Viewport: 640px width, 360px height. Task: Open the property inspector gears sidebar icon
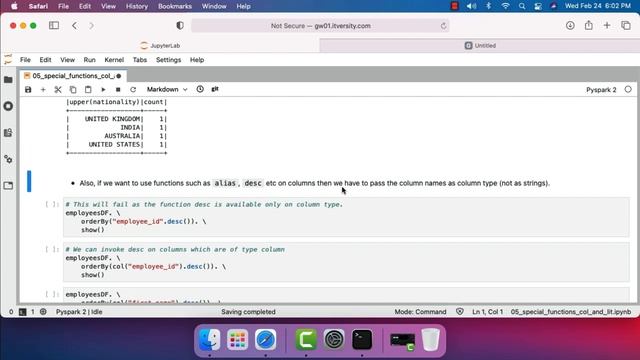pyautogui.click(x=8, y=159)
